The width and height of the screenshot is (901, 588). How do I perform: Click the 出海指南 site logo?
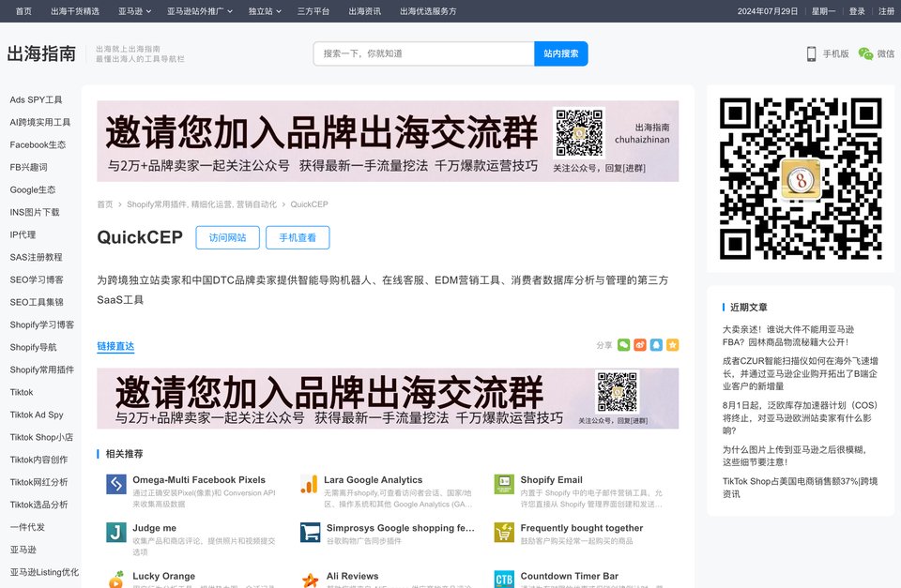pyautogui.click(x=41, y=53)
